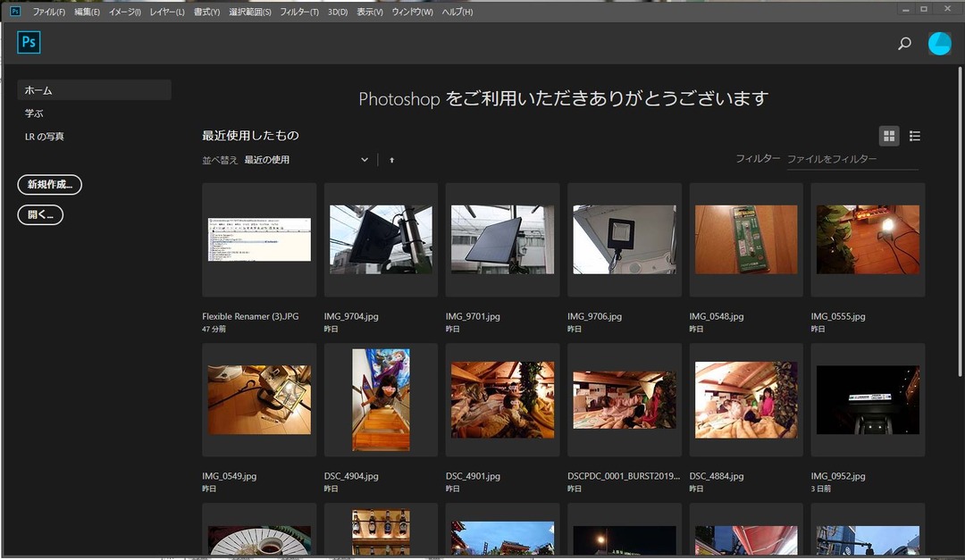This screenshot has width=965, height=560.
Task: Click the DSC_4901.jpg file name text
Action: pos(473,476)
